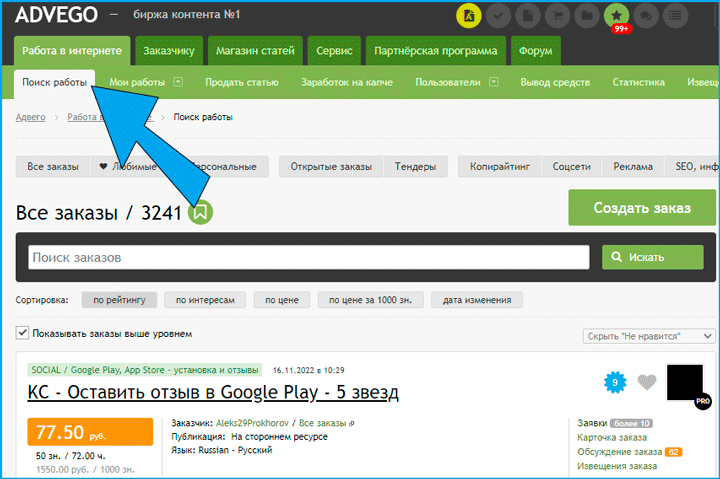Select the 'Реклама' category filter
Screen dimensions: 720x479
click(633, 167)
